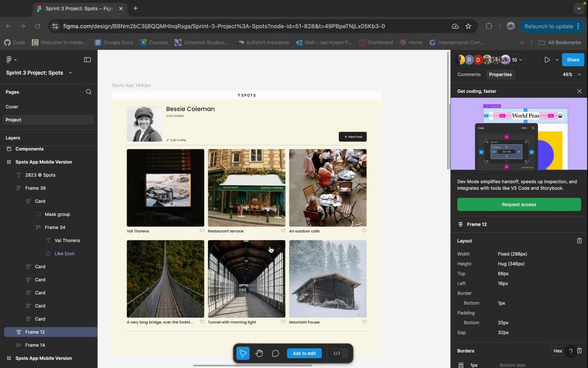Select the Hand tool

[259, 353]
